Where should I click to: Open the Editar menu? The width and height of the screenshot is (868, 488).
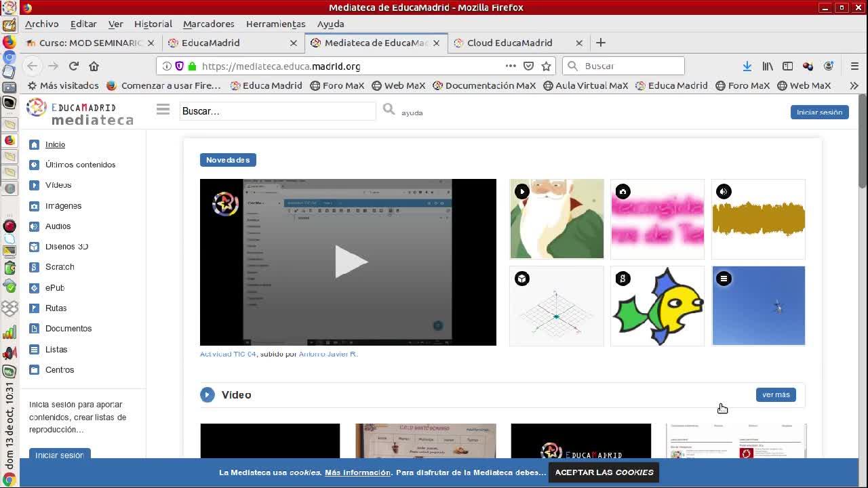point(83,24)
